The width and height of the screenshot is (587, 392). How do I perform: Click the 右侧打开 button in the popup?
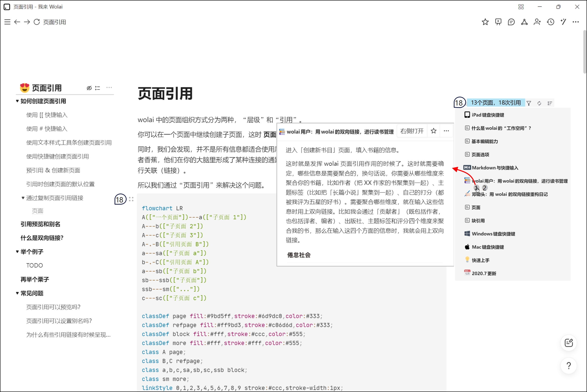coord(411,131)
